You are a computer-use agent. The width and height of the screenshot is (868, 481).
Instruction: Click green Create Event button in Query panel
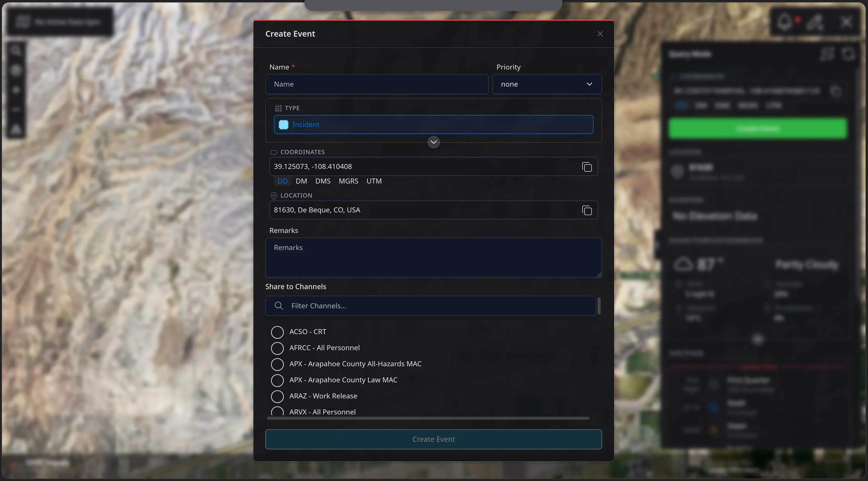[758, 128]
